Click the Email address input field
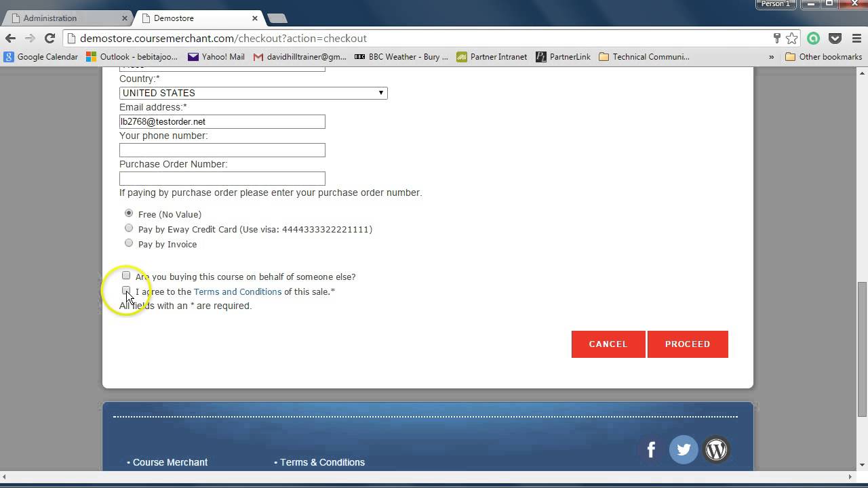 222,122
